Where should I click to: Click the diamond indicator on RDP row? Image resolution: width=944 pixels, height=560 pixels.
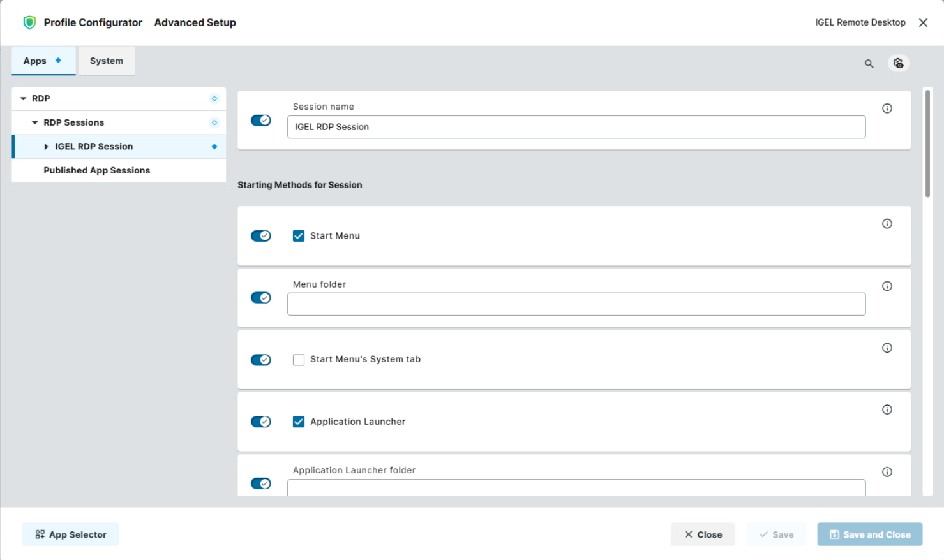pos(214,99)
